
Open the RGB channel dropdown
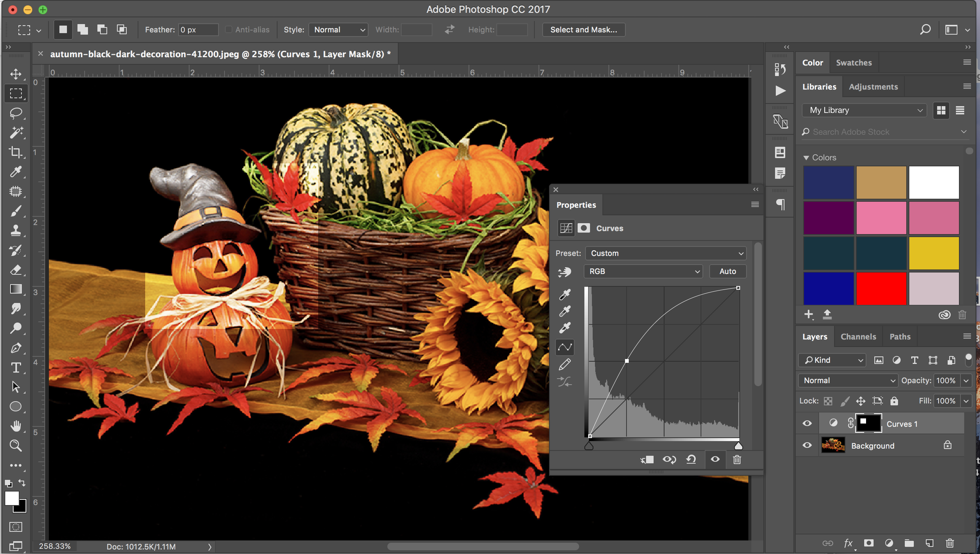click(x=643, y=271)
